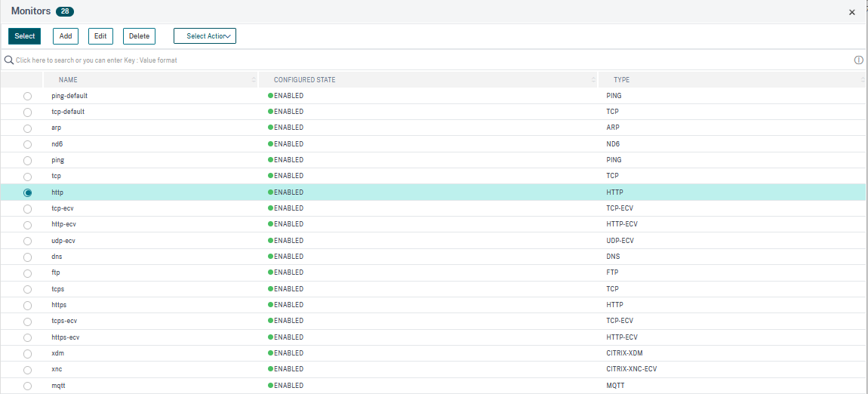Click the info icon beside search bar
The image size is (868, 394).
858,60
